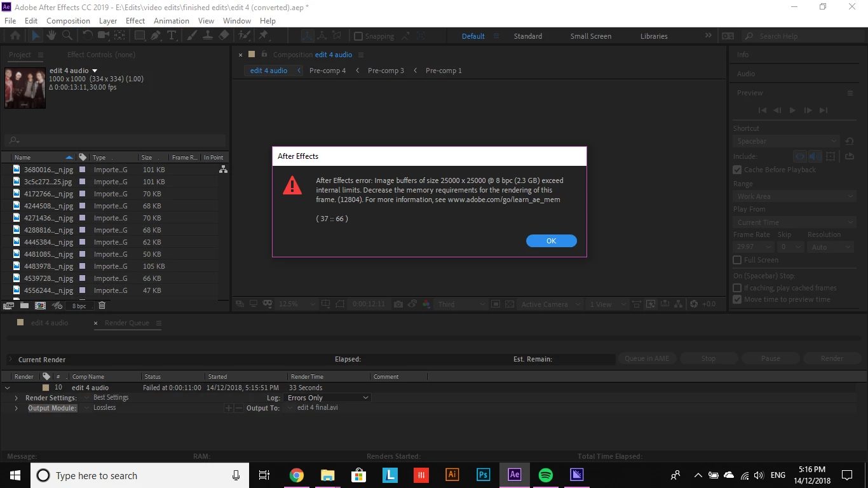
Task: Select the Selection arrow tool
Action: pyautogui.click(x=36, y=36)
